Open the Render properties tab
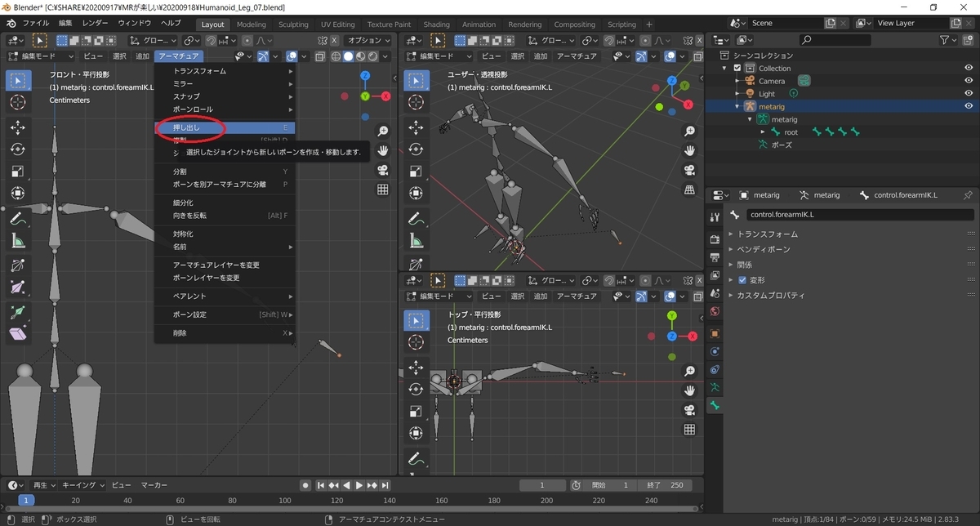Screen dimensions: 980x526 (715, 239)
